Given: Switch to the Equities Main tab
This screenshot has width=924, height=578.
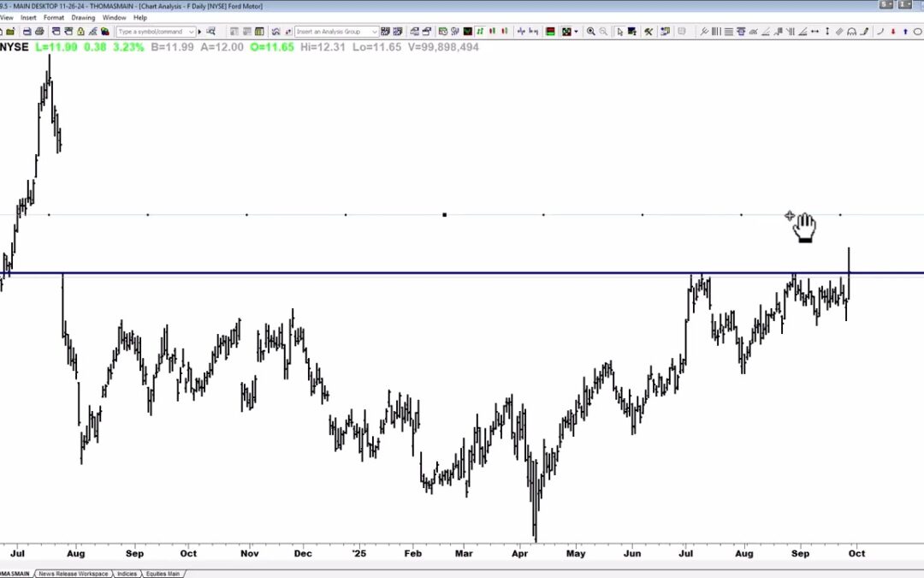Looking at the screenshot, I should [x=163, y=574].
